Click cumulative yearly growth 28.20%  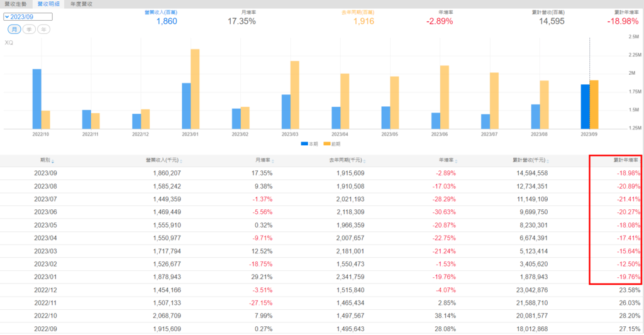click(x=629, y=316)
